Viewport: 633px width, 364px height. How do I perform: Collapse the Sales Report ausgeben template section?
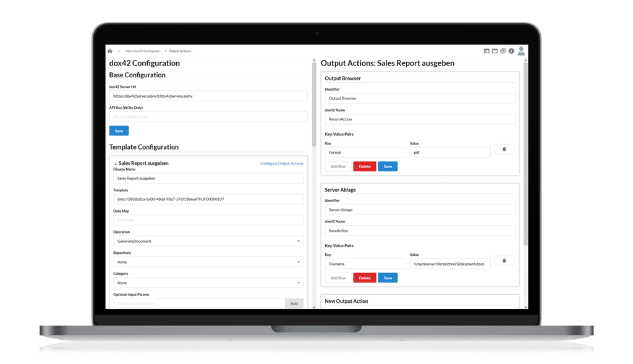[116, 164]
